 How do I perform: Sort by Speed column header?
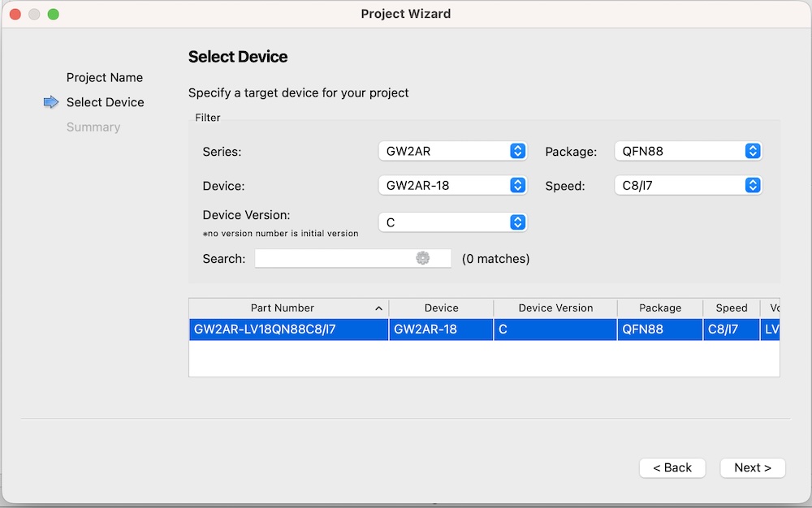731,308
